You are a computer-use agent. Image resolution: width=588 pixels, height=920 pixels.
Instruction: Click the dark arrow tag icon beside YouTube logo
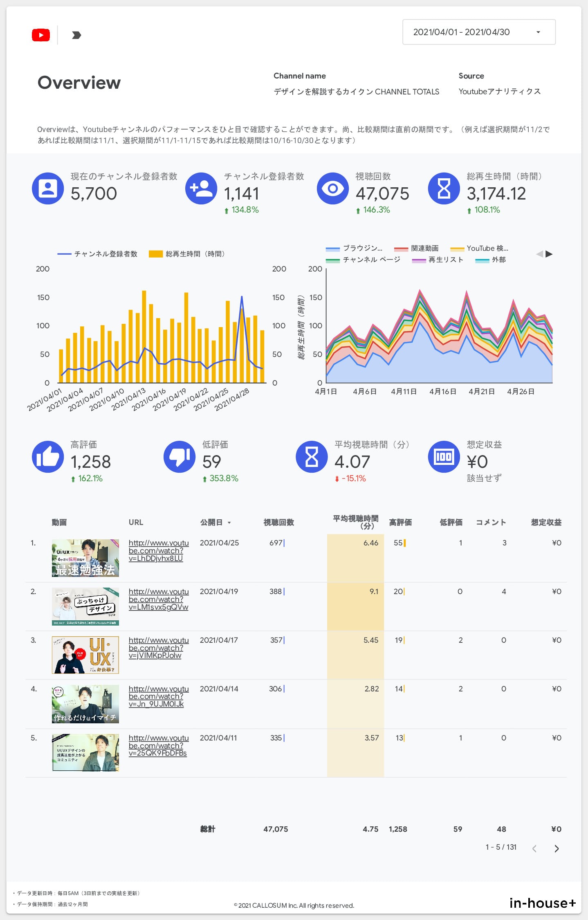76,35
